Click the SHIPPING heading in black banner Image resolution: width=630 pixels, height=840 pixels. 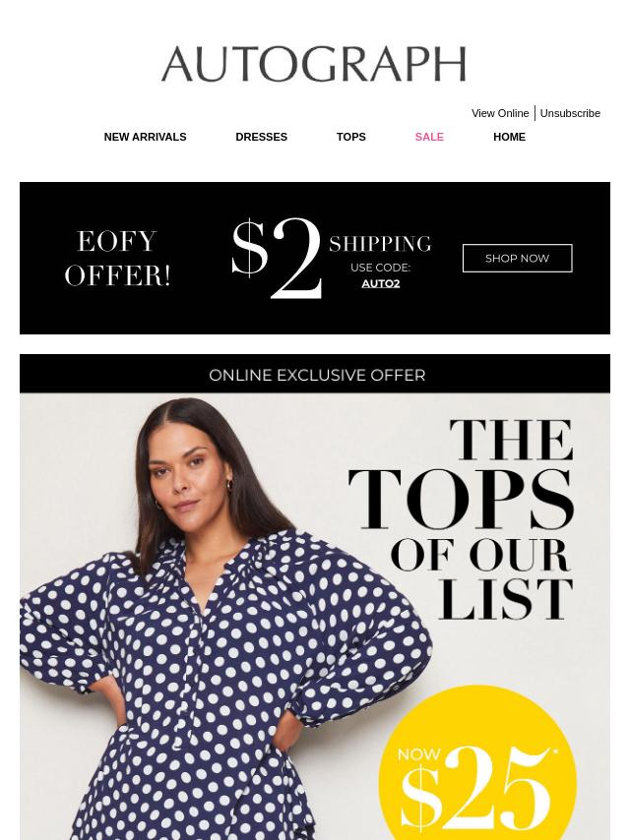click(380, 244)
